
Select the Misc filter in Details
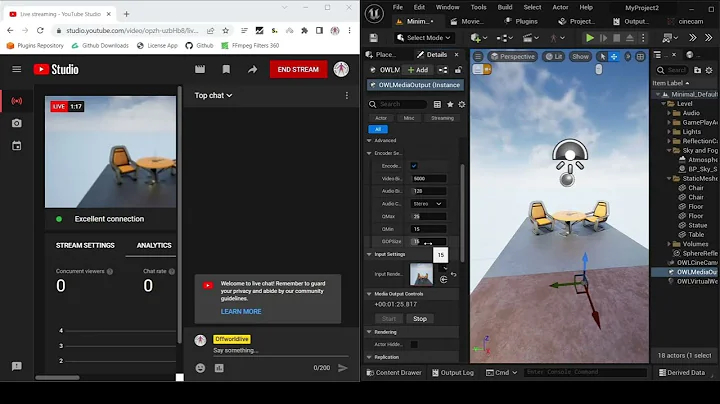click(409, 118)
